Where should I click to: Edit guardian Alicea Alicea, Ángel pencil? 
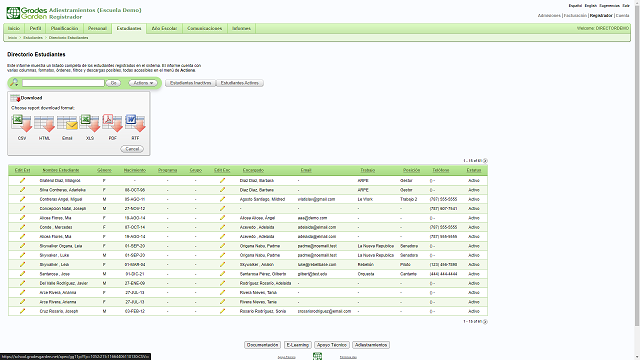coord(222,218)
